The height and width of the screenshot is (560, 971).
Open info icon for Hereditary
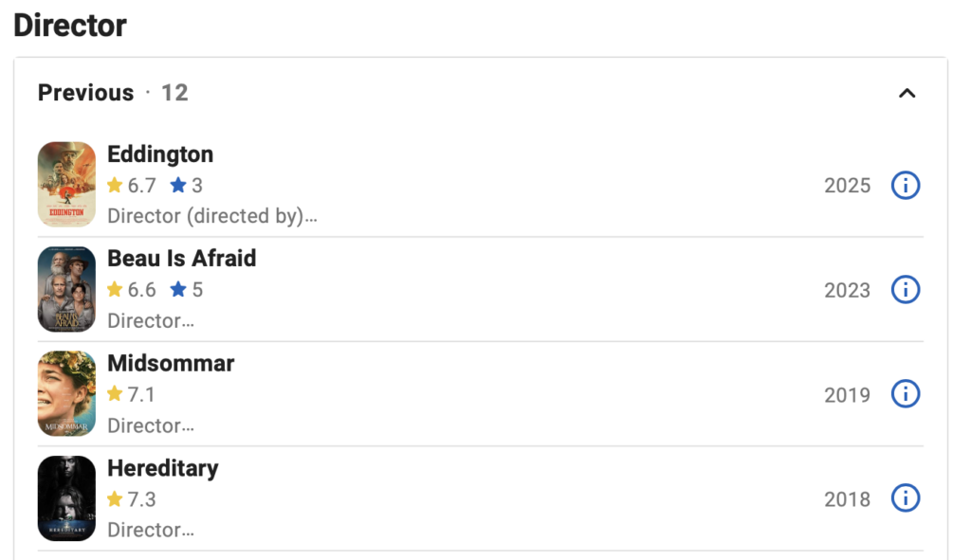tap(906, 498)
